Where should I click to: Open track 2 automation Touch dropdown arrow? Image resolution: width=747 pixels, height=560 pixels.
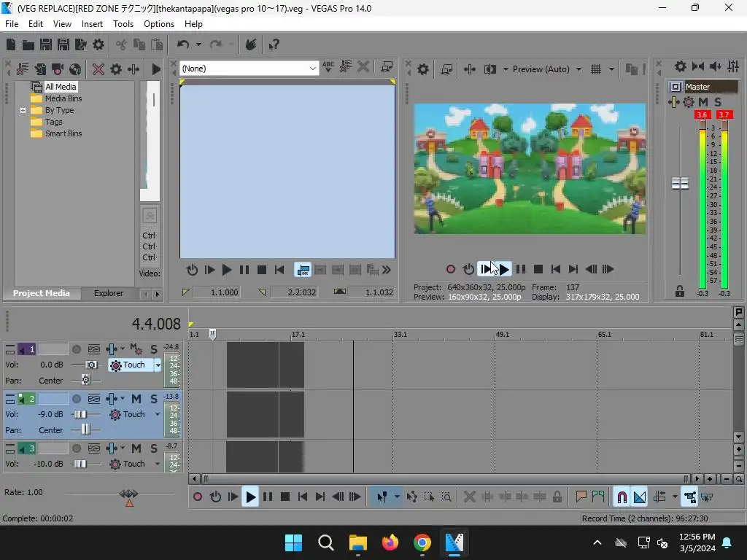tap(158, 414)
